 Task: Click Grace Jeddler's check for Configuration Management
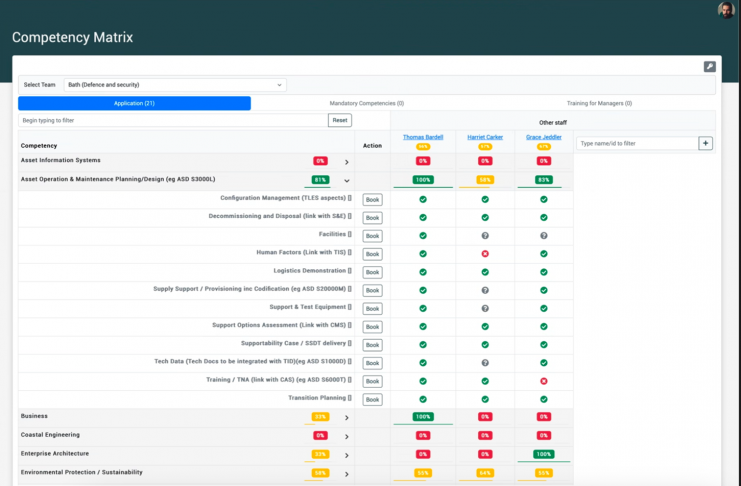click(543, 200)
